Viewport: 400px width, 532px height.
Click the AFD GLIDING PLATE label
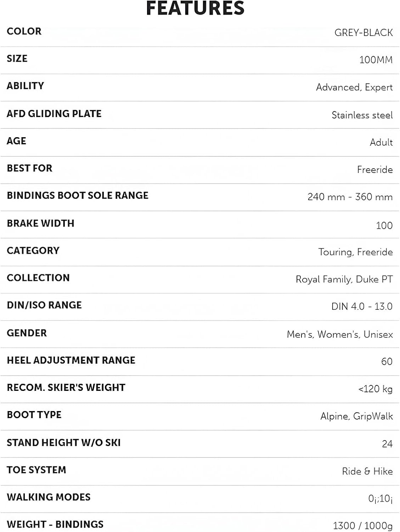pos(54,114)
